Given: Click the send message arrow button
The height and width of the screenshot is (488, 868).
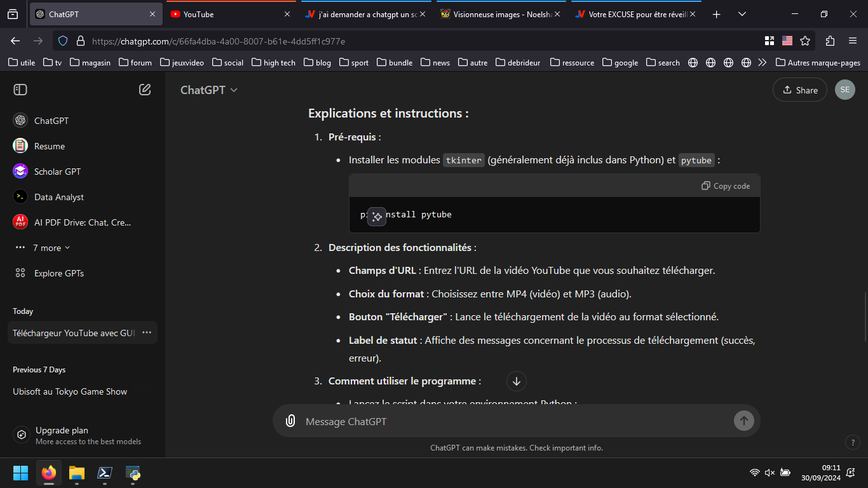Looking at the screenshot, I should click(743, 421).
